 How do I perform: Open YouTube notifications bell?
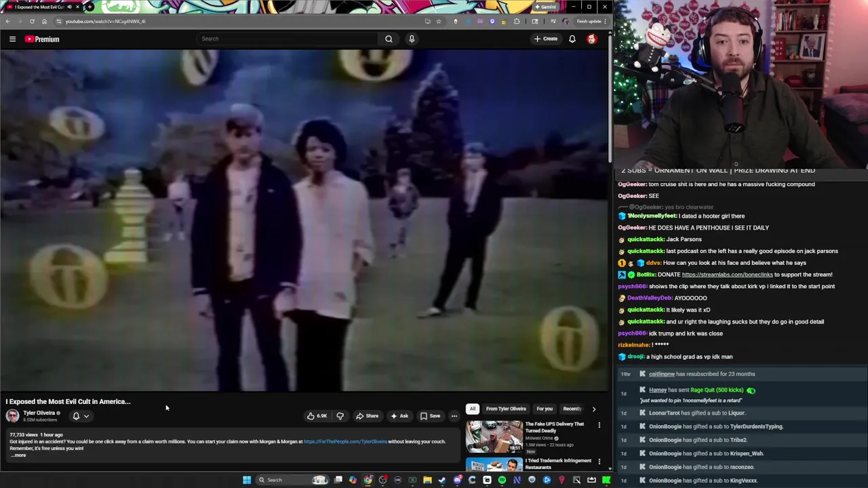572,39
